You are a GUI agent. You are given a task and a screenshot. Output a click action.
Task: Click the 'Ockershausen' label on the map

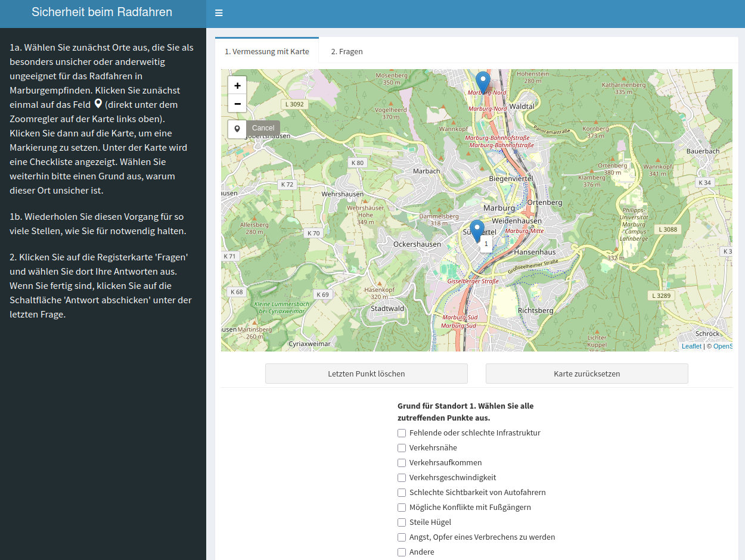pos(417,244)
